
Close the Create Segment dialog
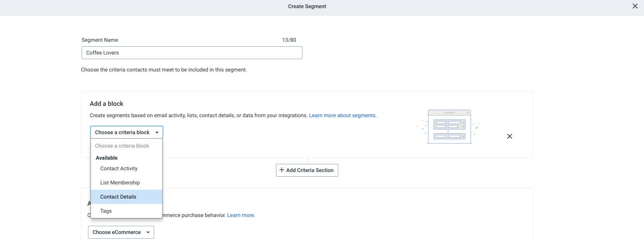point(635,6)
